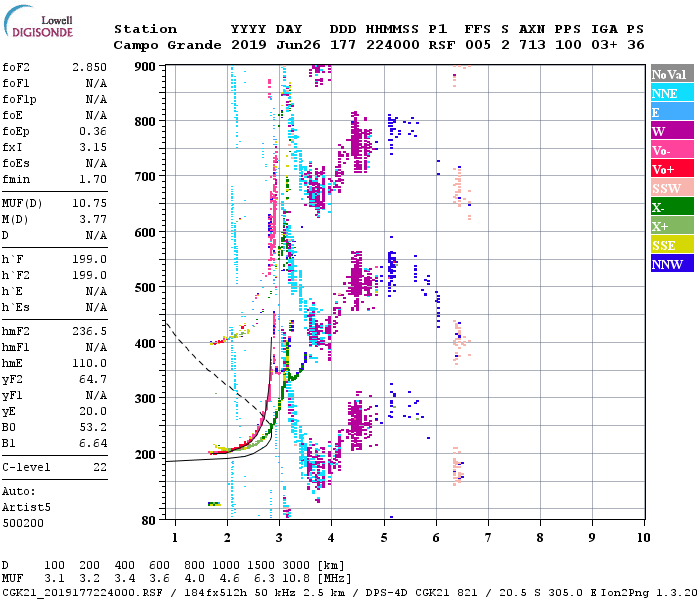Click the foEp value 0.36
The height and width of the screenshot is (600, 700).
[x=93, y=131]
